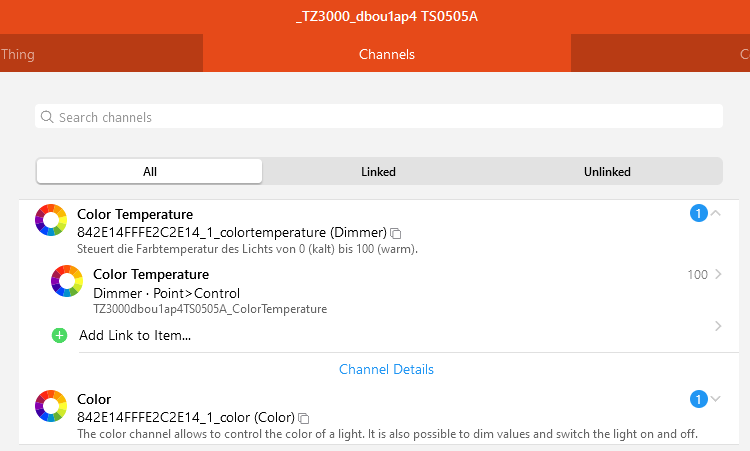The image size is (750, 451).
Task: Filter to Unlinked channels only
Action: pyautogui.click(x=607, y=172)
